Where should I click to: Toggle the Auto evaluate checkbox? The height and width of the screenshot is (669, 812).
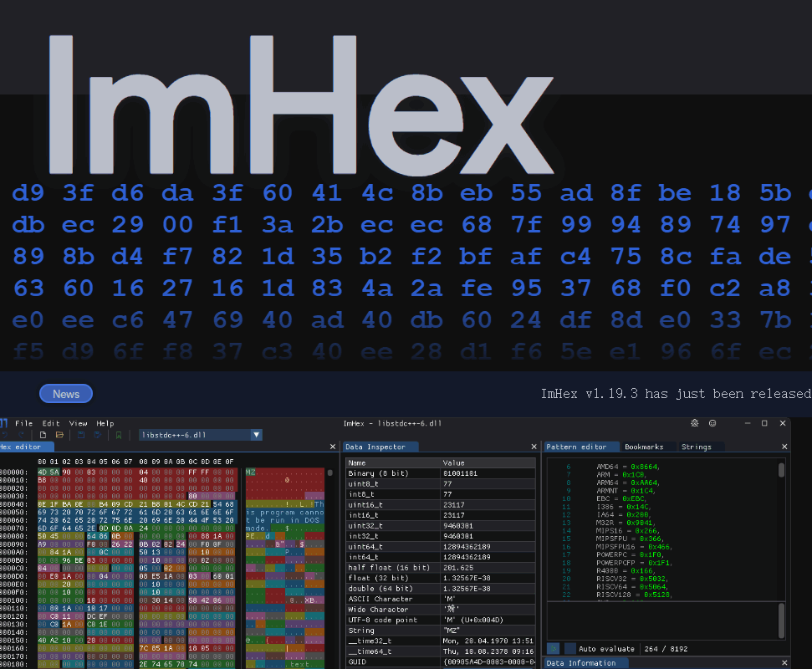pyautogui.click(x=570, y=649)
